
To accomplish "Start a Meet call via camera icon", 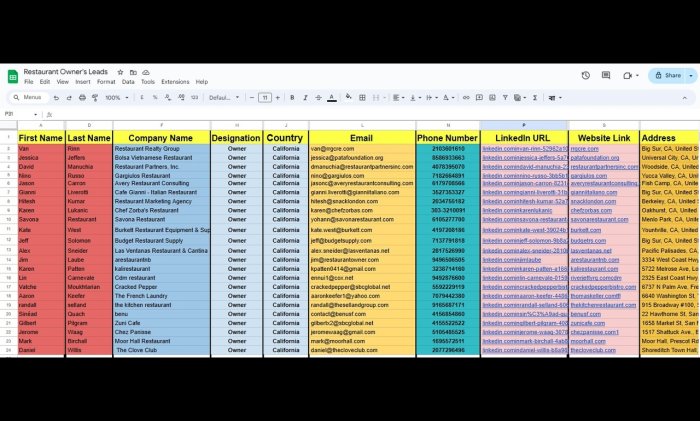I will [x=628, y=75].
